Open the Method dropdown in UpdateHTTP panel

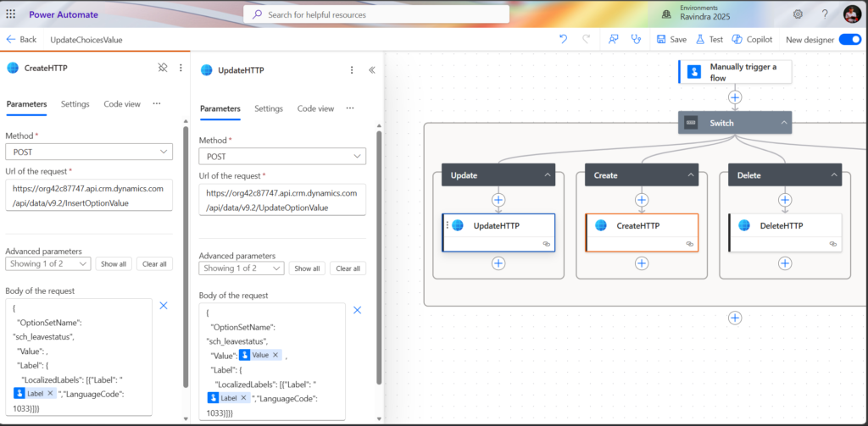click(282, 157)
